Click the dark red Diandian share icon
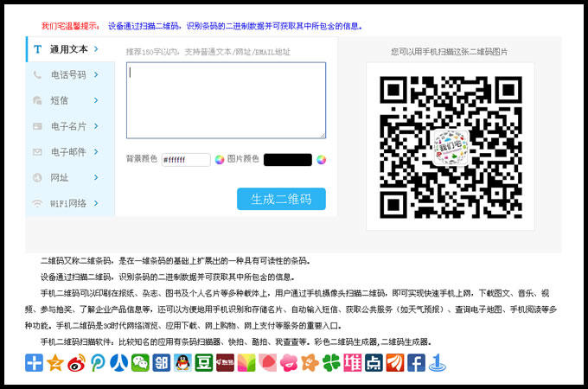 point(225,363)
